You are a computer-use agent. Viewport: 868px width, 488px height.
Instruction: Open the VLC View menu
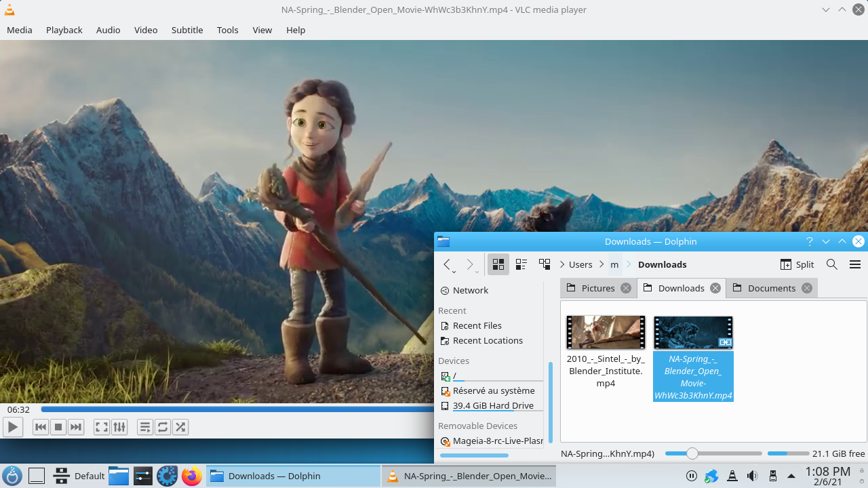tap(262, 30)
